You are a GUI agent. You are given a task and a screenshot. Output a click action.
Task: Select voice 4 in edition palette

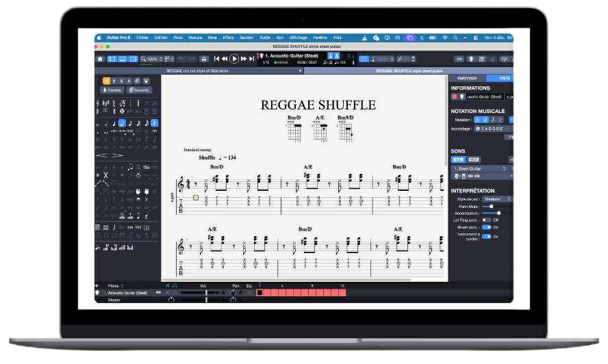(x=129, y=81)
